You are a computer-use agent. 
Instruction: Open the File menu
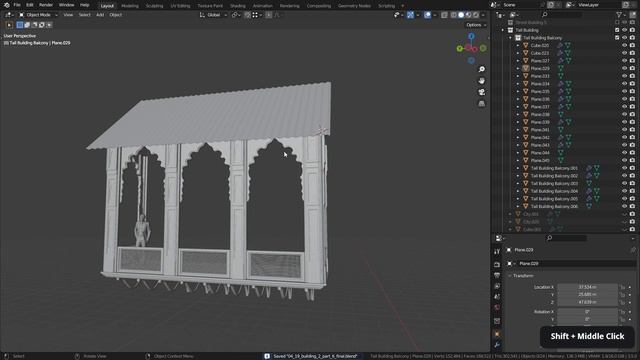click(x=17, y=5)
